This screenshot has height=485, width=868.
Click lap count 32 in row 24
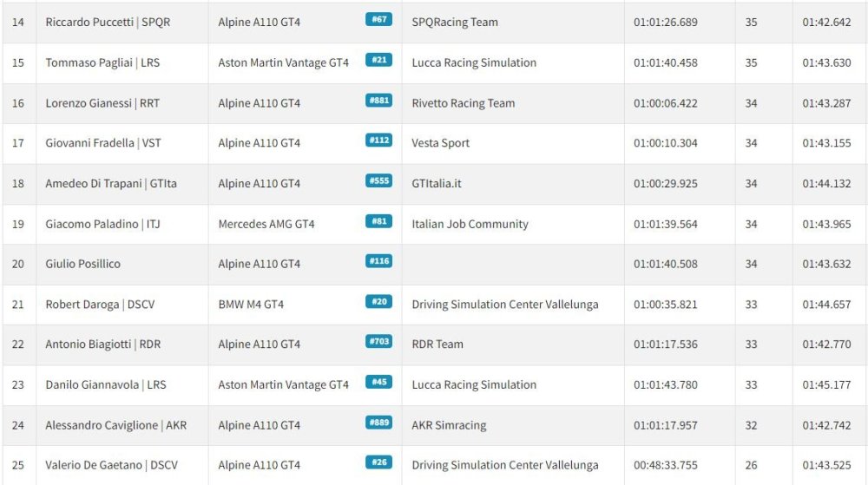tap(751, 425)
